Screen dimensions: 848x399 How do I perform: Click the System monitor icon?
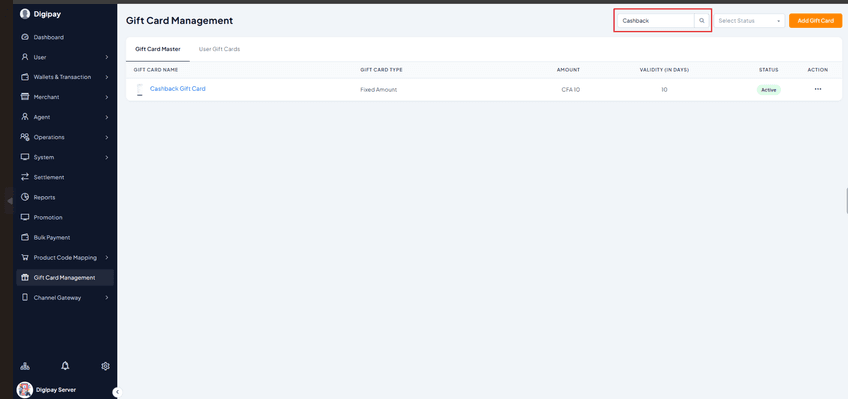click(25, 157)
